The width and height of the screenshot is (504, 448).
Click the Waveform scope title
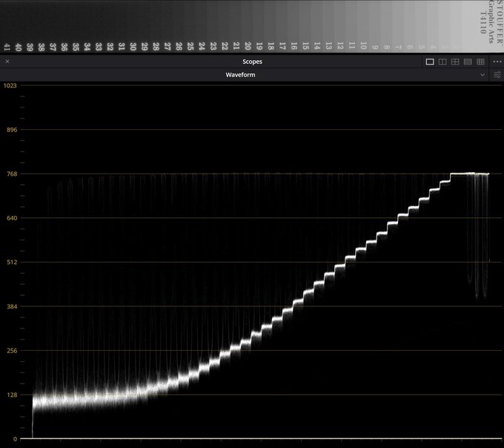(x=240, y=75)
